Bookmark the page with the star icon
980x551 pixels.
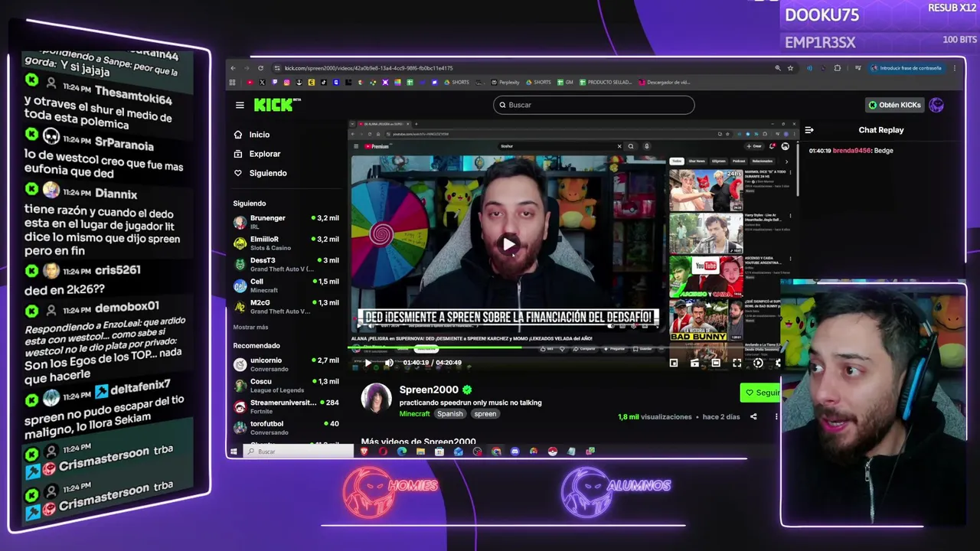[790, 68]
